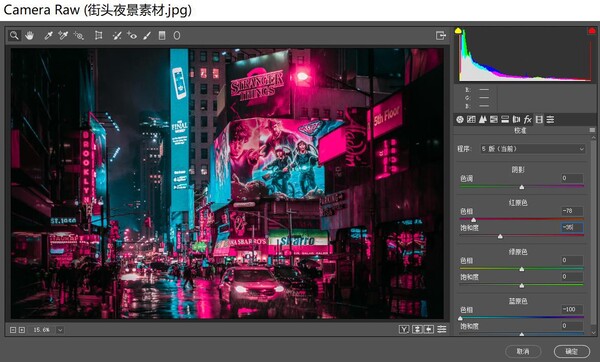The height and width of the screenshot is (362, 600).
Task: Click the 取消 cancel button
Action: (x=523, y=351)
